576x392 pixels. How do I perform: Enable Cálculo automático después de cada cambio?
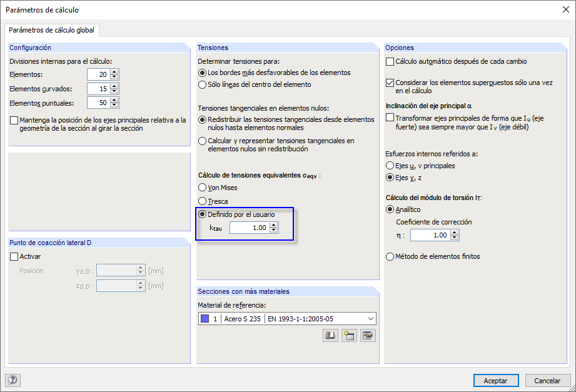click(390, 61)
